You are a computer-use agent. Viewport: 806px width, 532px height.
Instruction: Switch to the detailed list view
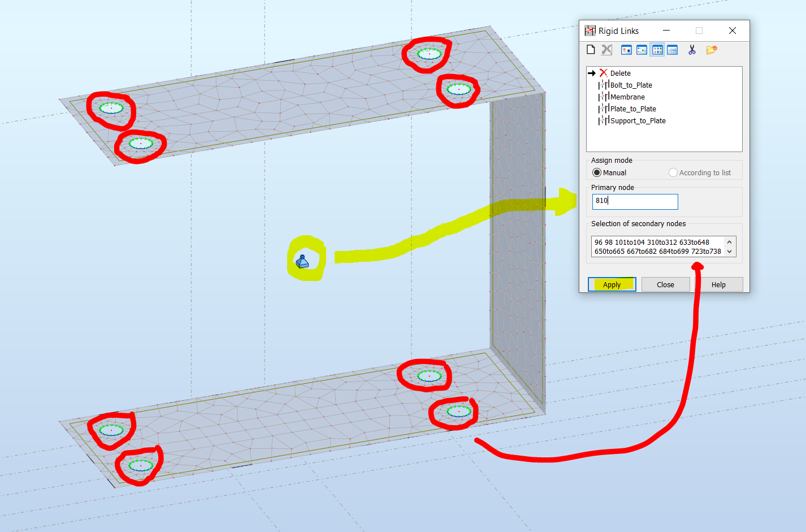[x=672, y=50]
